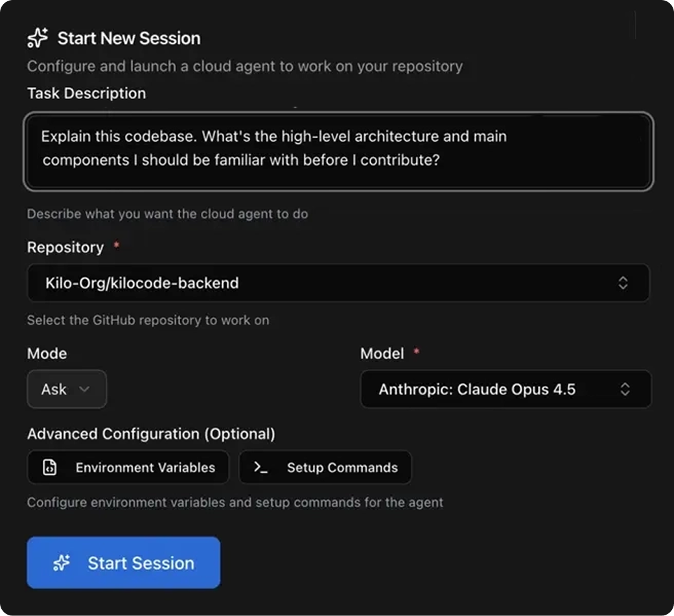Click the Task Description label
The width and height of the screenshot is (674, 616).
click(x=86, y=93)
